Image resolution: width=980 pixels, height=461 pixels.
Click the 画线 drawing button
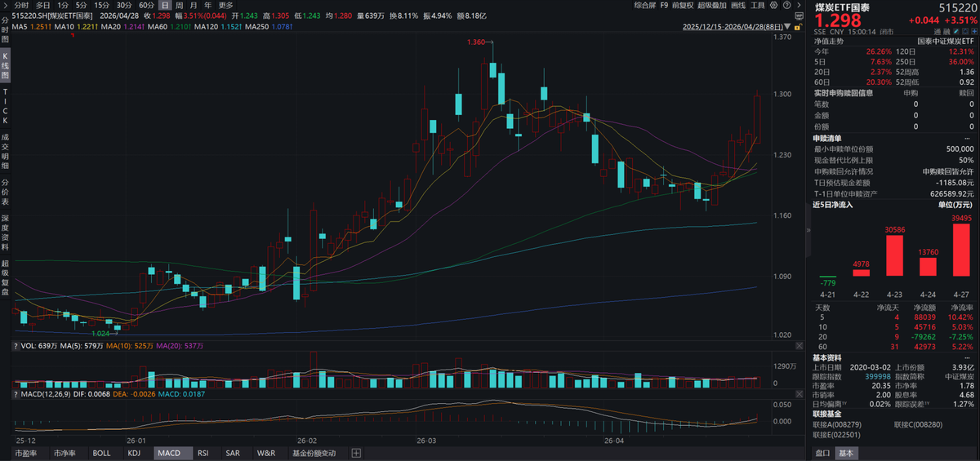coord(739,5)
